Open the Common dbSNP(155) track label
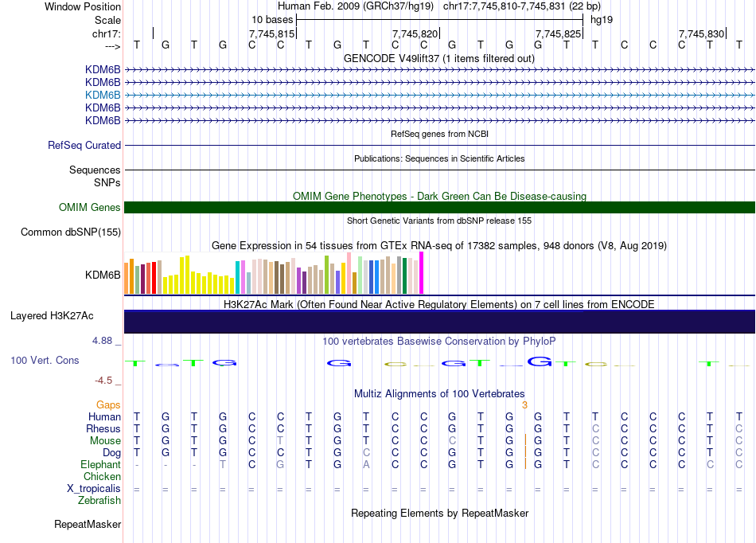 tap(71, 232)
